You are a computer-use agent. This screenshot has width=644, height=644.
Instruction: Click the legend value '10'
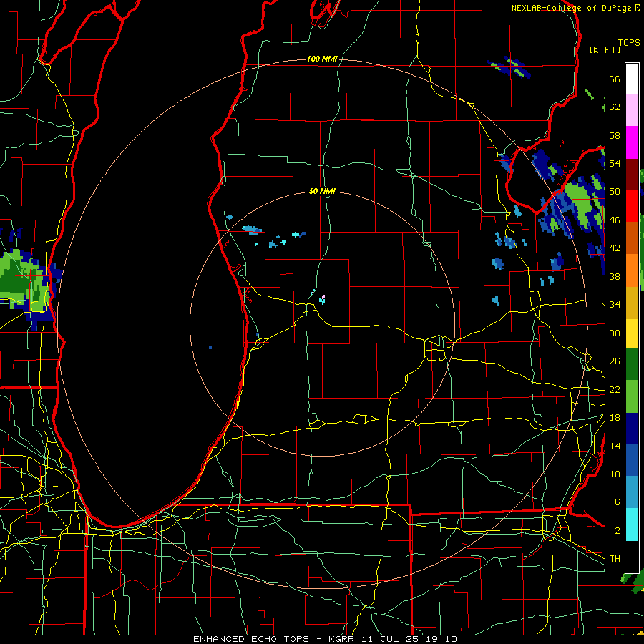(615, 474)
